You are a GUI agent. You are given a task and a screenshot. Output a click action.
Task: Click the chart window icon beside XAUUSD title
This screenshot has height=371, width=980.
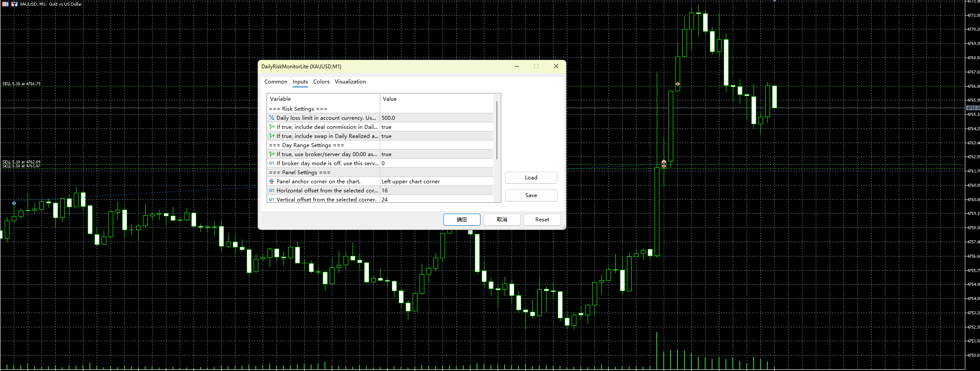pyautogui.click(x=14, y=4)
